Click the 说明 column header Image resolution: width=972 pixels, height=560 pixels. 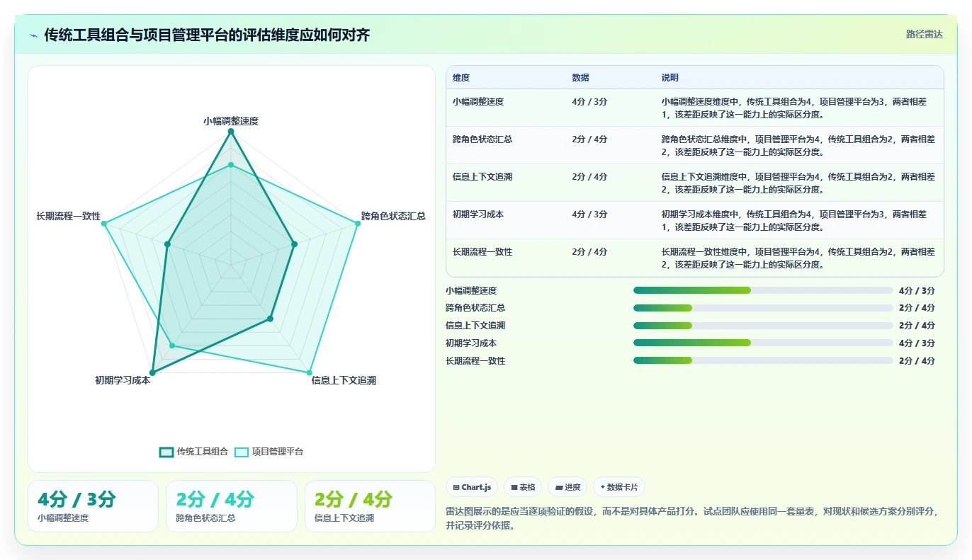670,78
